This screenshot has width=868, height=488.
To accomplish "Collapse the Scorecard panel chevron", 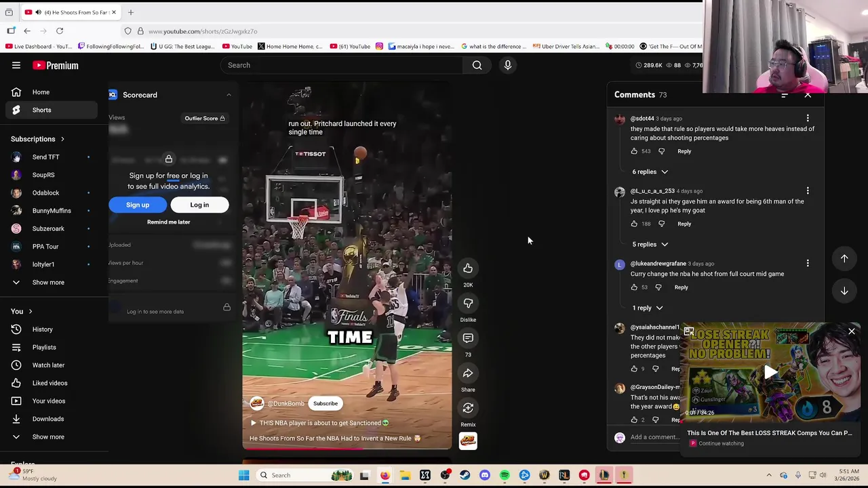I will click(229, 95).
